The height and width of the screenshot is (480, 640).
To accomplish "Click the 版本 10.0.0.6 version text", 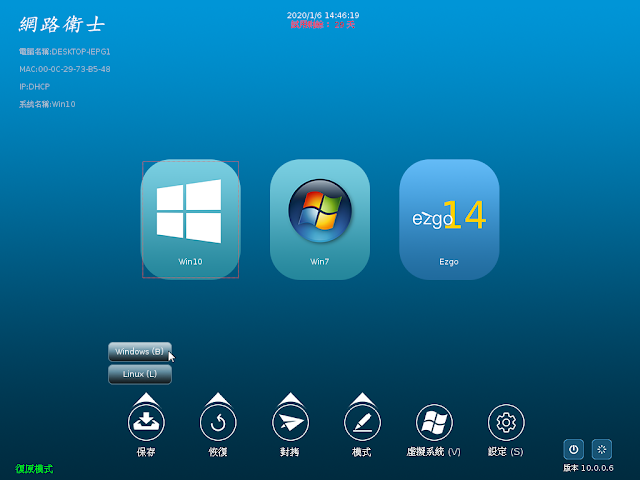I will point(588,468).
